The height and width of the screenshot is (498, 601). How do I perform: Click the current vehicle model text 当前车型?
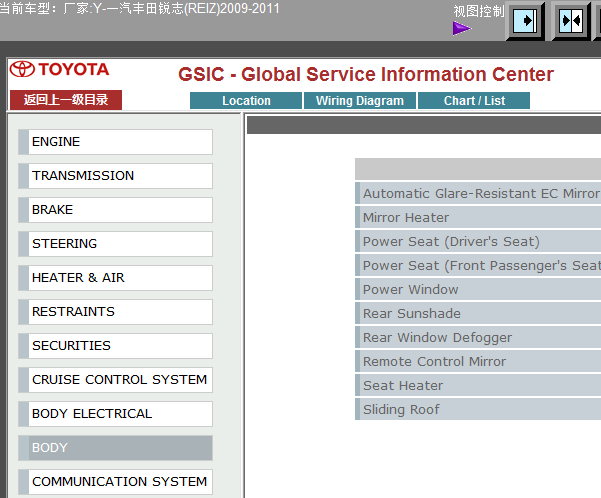click(x=140, y=8)
